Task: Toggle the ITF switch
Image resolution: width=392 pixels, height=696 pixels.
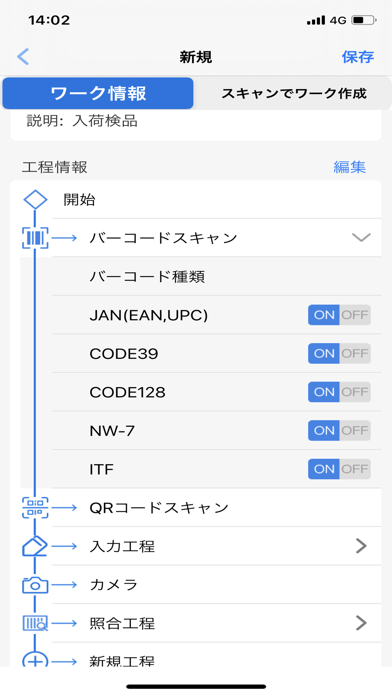Action: point(339,469)
